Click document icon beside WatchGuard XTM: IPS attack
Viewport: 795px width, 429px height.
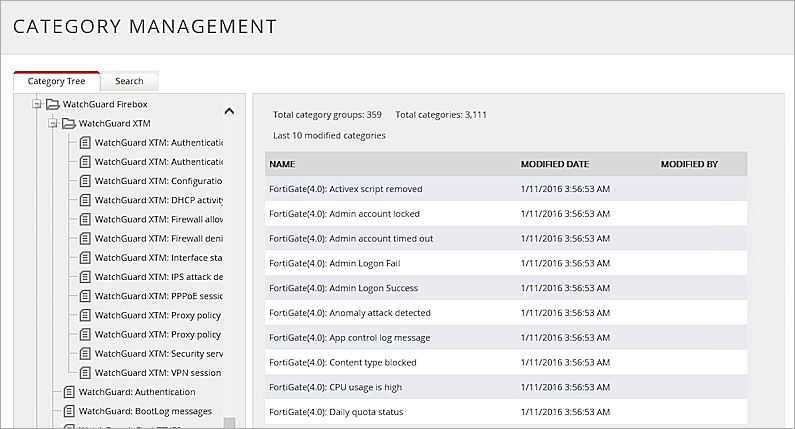click(84, 277)
